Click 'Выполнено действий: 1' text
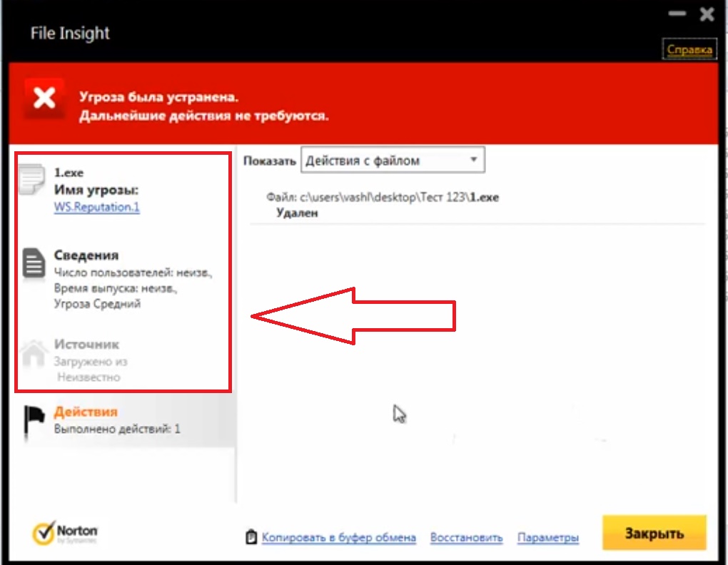The image size is (728, 565). point(117,429)
